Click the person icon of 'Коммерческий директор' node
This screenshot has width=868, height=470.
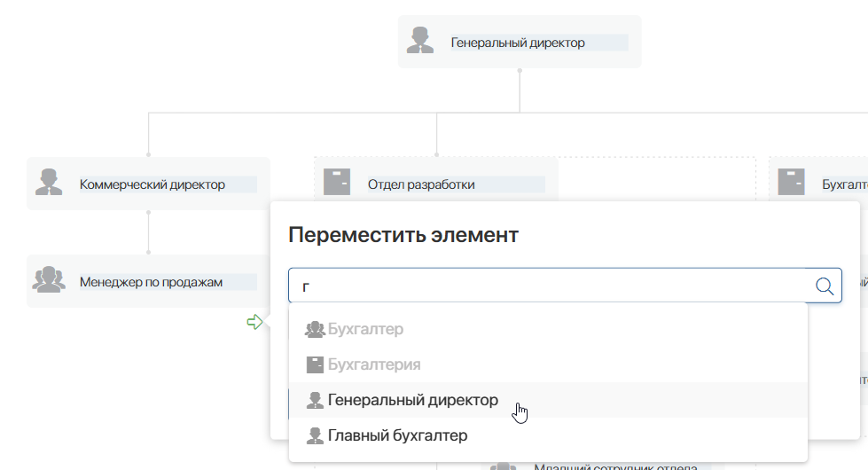coord(49,182)
